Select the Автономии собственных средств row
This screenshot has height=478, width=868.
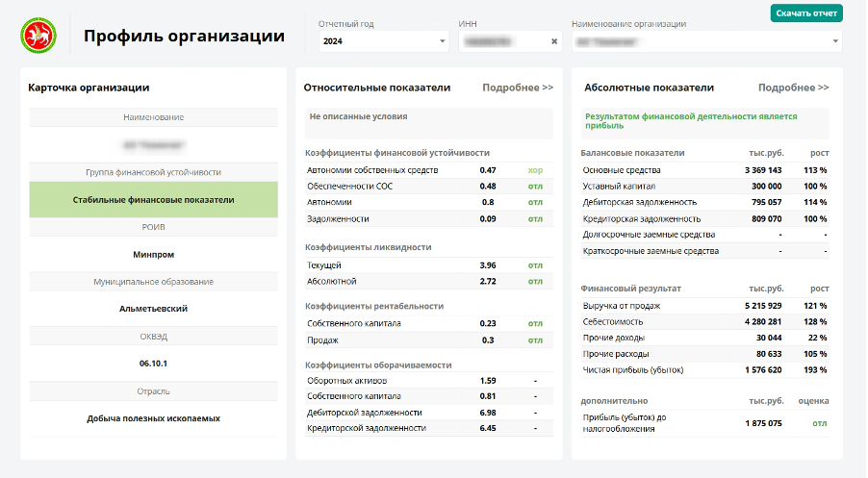[429, 170]
